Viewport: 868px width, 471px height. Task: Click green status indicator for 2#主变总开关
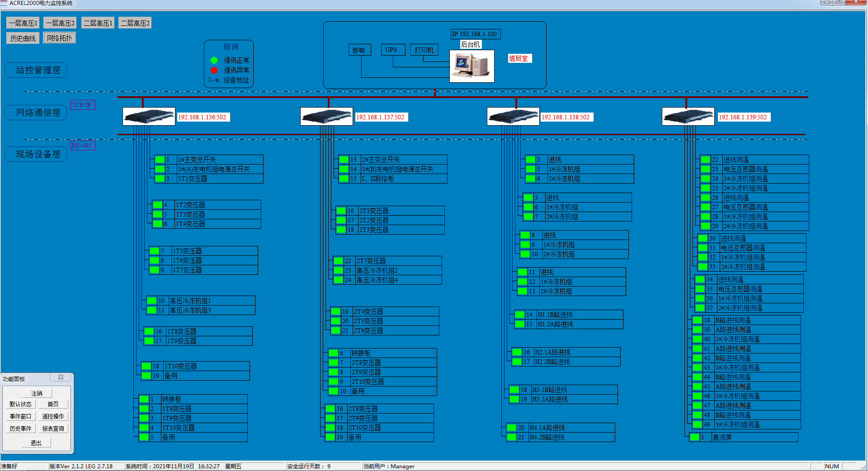coord(344,160)
